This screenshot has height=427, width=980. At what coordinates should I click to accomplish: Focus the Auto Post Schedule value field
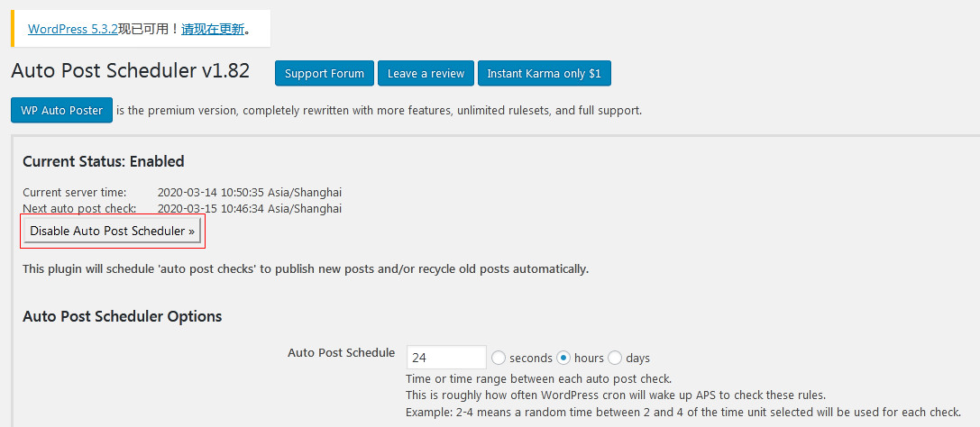click(x=446, y=358)
